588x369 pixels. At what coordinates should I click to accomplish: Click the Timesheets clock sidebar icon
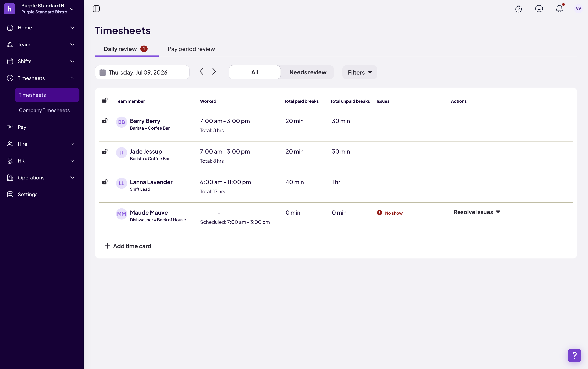click(10, 78)
